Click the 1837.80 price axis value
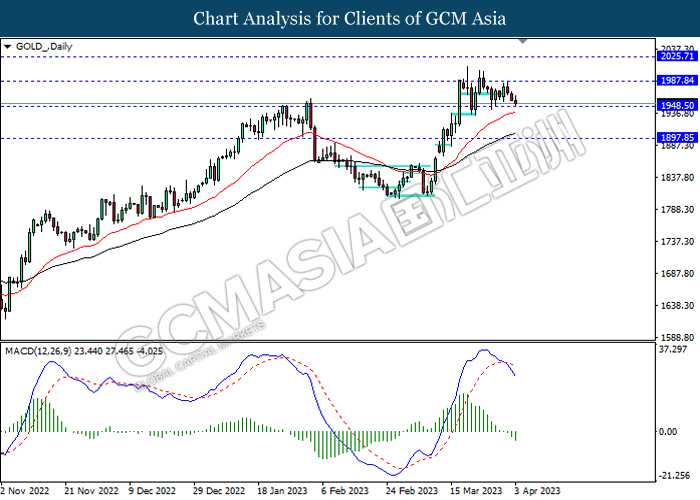This screenshot has height=500, width=700. point(677,178)
